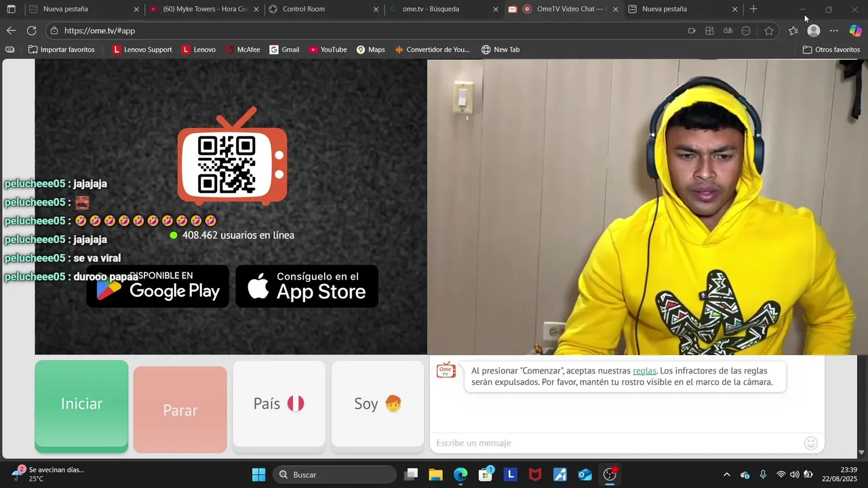Open the reglas link in chat
The width and height of the screenshot is (868, 488).
tap(644, 371)
